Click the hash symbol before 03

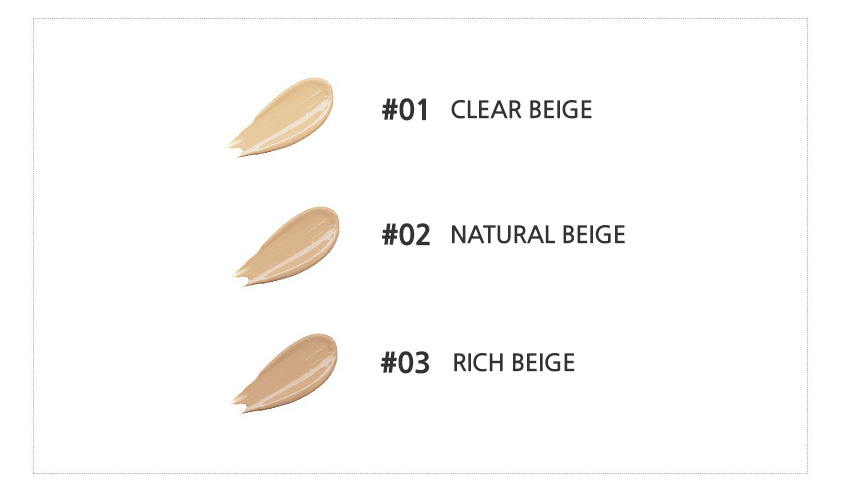[x=389, y=363]
